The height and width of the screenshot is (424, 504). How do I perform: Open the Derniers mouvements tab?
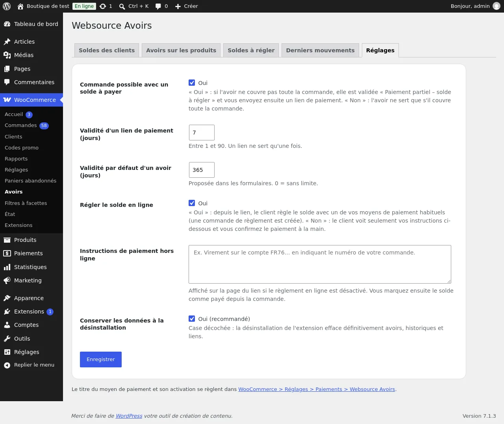click(320, 50)
